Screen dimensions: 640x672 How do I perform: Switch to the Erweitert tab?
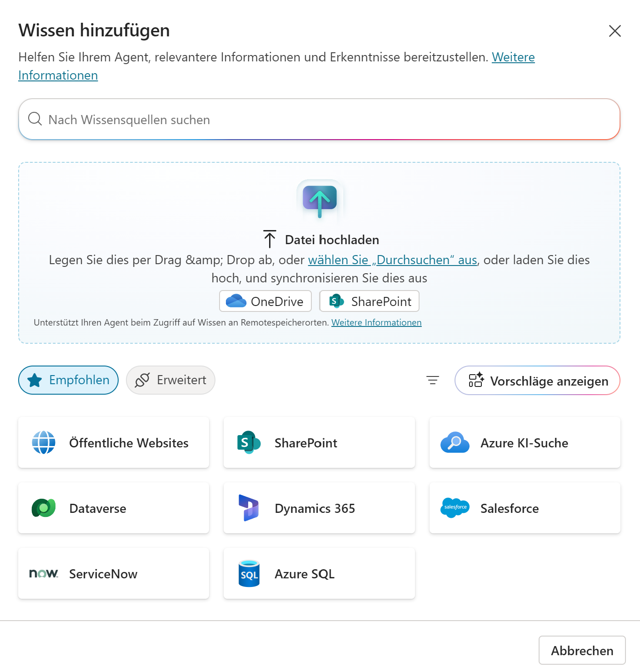click(170, 380)
